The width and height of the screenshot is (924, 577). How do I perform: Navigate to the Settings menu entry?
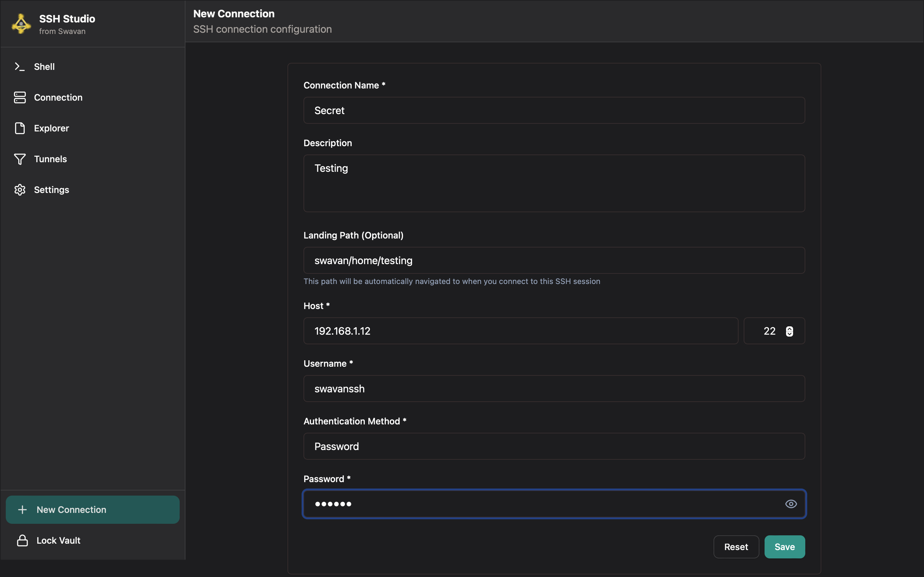point(52,190)
